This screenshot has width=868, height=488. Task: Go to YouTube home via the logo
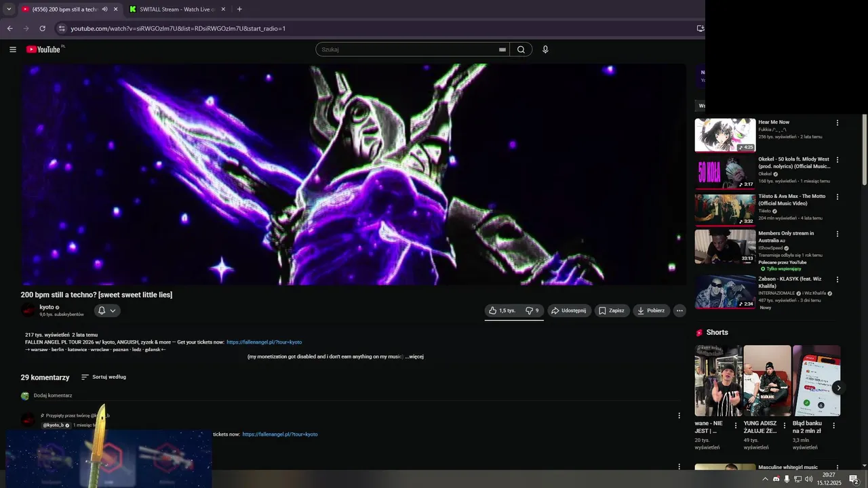coord(45,49)
